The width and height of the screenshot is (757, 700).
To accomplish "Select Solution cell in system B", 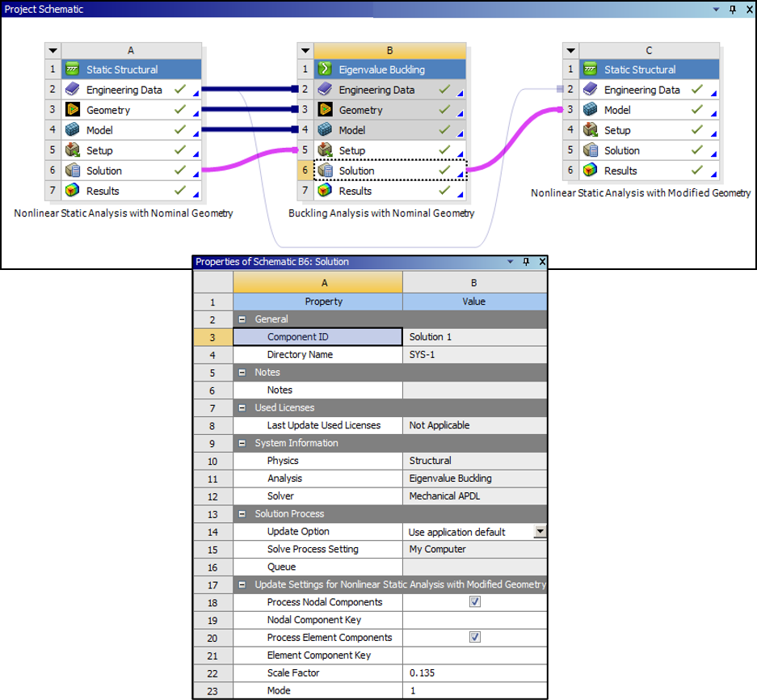I will (x=390, y=171).
